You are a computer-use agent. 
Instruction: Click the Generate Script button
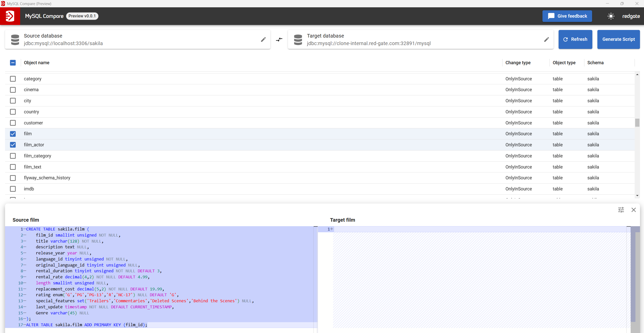pyautogui.click(x=619, y=39)
